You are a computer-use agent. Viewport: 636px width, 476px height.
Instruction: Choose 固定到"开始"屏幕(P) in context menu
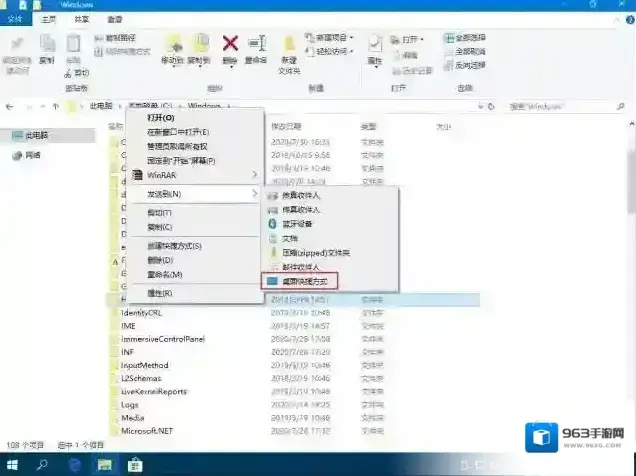pyautogui.click(x=195, y=161)
